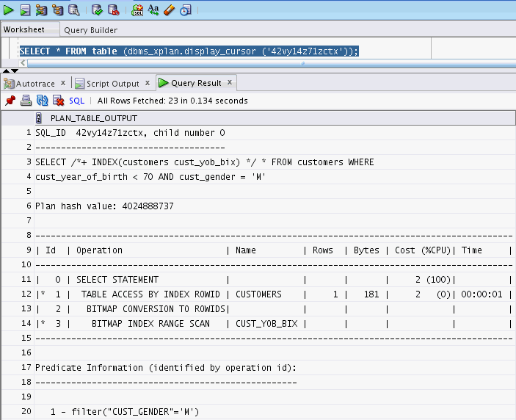
Task: Open an Unshared SQL Worksheet
Action: click(138, 10)
